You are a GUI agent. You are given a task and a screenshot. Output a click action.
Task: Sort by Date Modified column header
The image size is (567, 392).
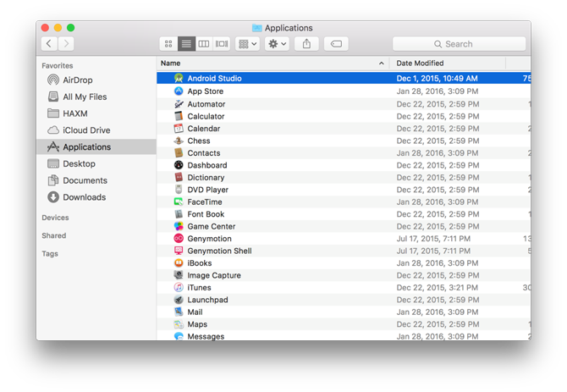click(x=448, y=63)
